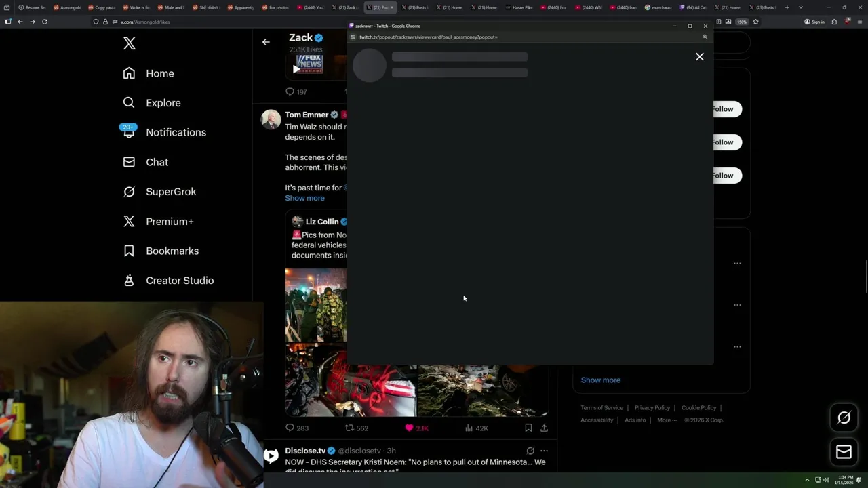This screenshot has width=868, height=488.
Task: Click the Bookmarks ribbon icon in sidebar
Action: pos(129,251)
